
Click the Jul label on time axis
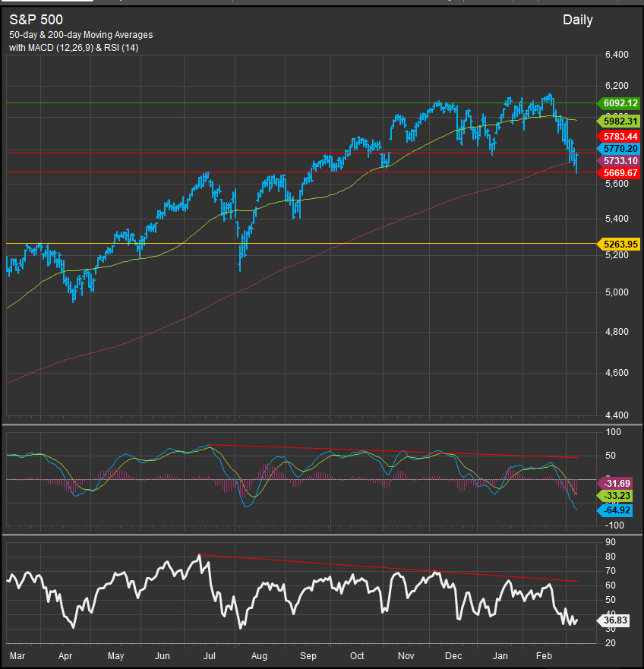pos(210,656)
